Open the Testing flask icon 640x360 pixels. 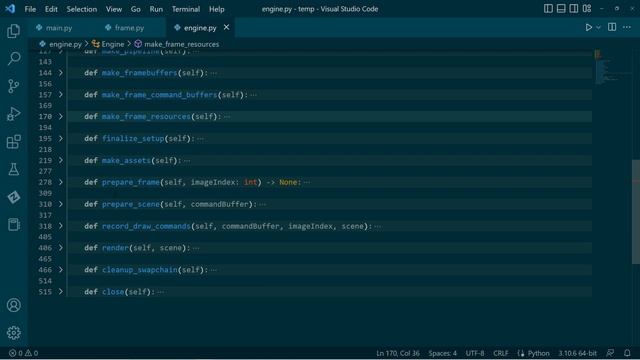13,169
